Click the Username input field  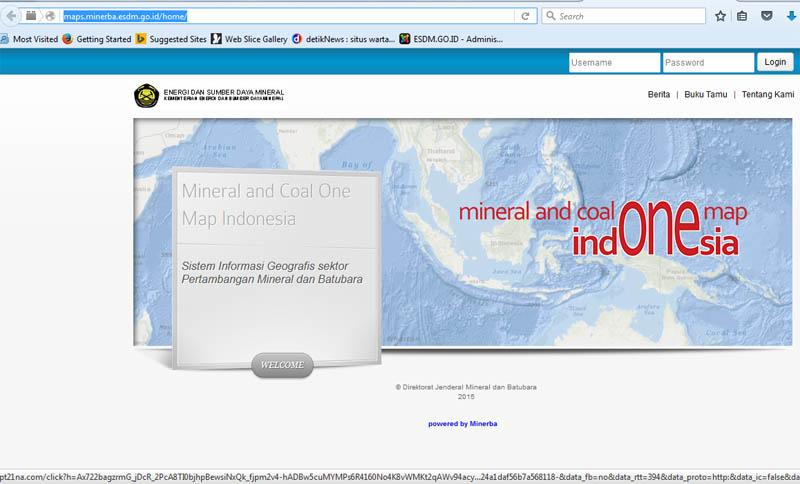[x=613, y=62]
